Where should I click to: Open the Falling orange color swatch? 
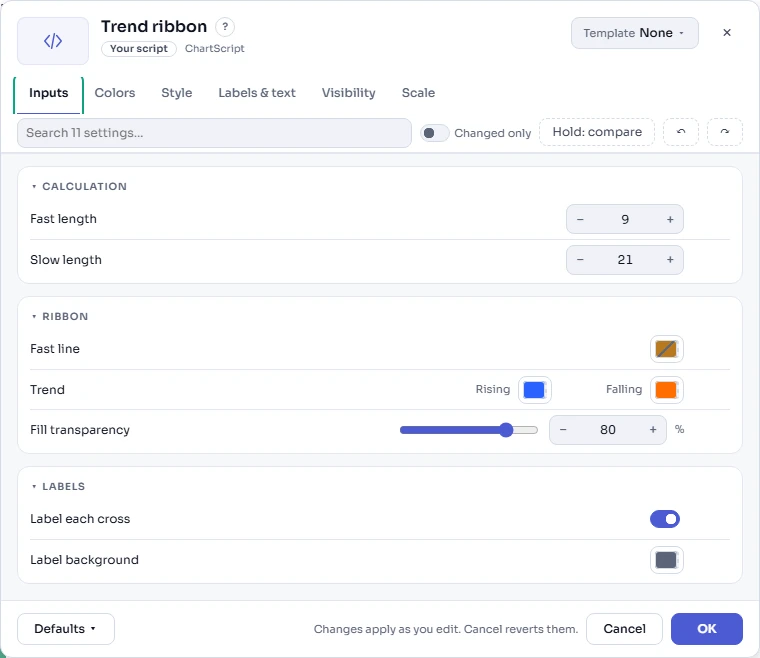click(x=666, y=390)
